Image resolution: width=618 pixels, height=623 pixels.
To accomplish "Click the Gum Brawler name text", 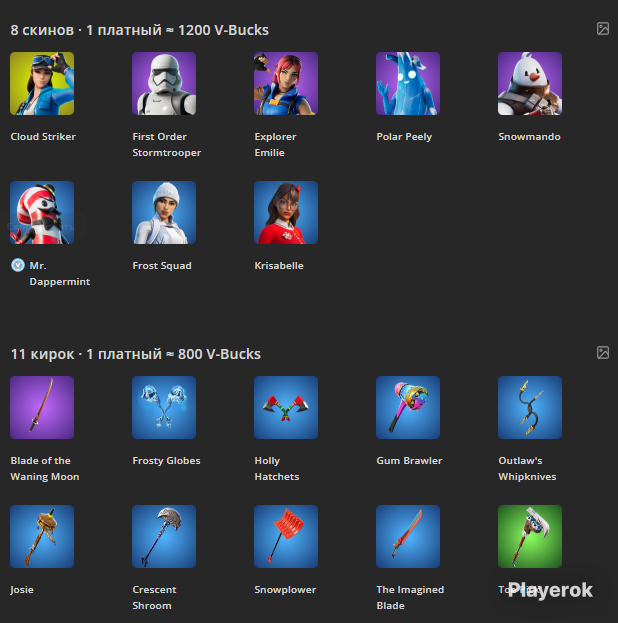I will point(409,460).
